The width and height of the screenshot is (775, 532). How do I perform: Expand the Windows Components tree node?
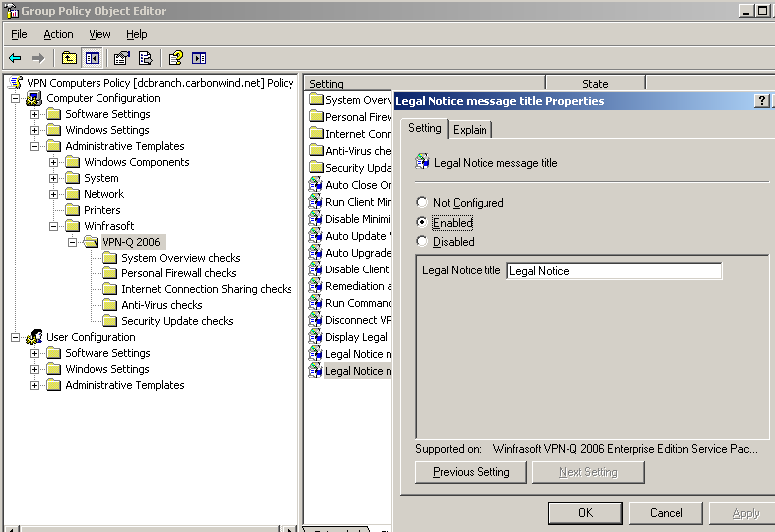pos(54,162)
